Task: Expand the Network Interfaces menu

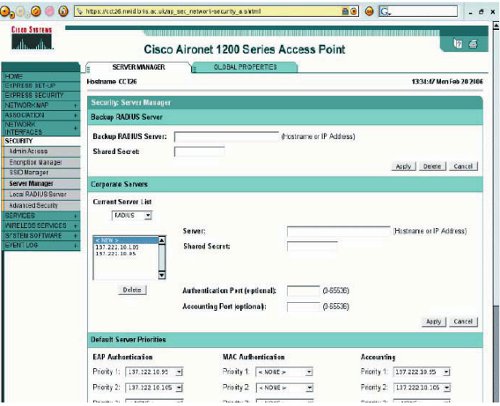Action: click(41, 128)
